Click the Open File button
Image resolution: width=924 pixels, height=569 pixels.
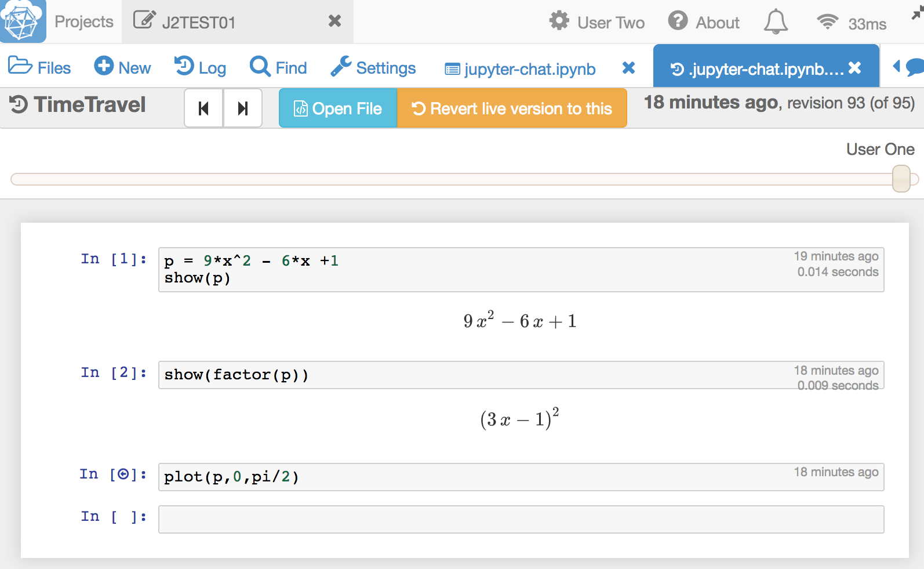338,108
